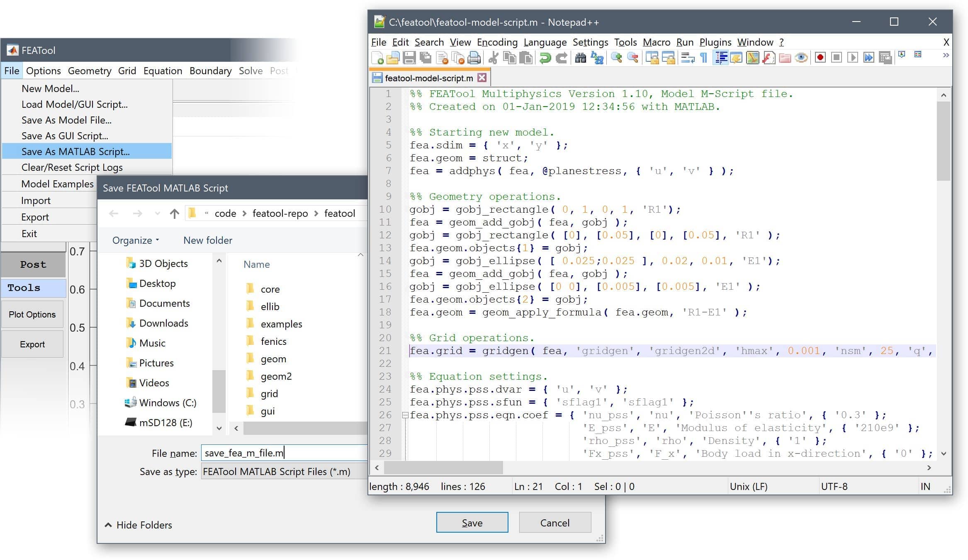Screen dimensions: 968x560
Task: Toggle file monitoring eye icon
Action: [x=801, y=58]
